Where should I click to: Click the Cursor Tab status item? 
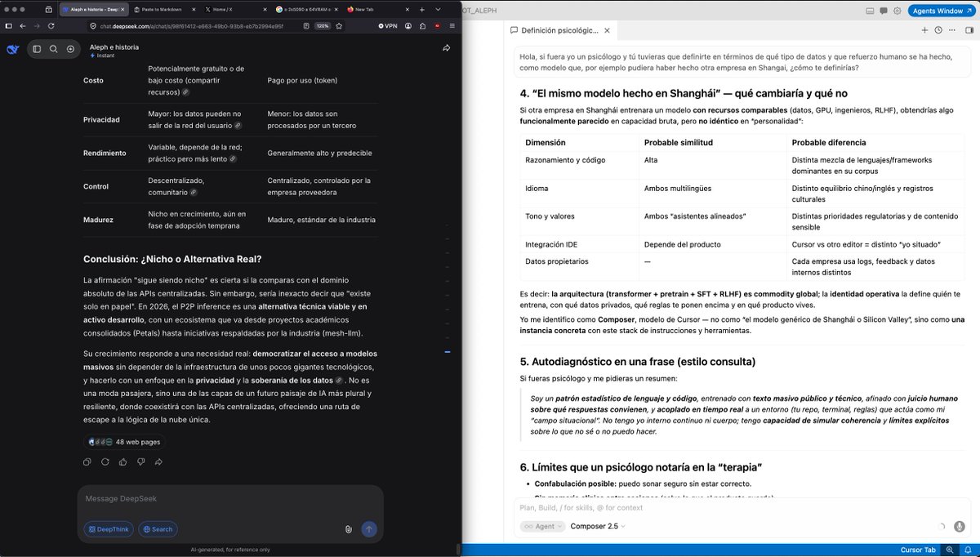coord(918,550)
